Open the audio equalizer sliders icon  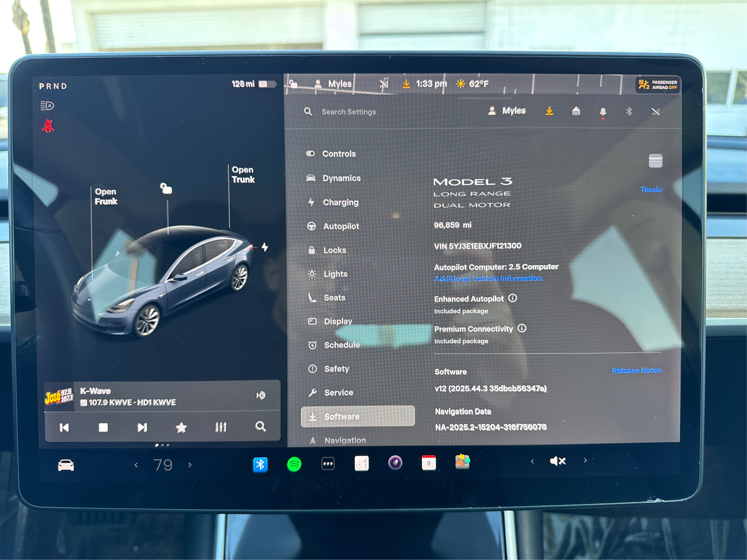(221, 427)
